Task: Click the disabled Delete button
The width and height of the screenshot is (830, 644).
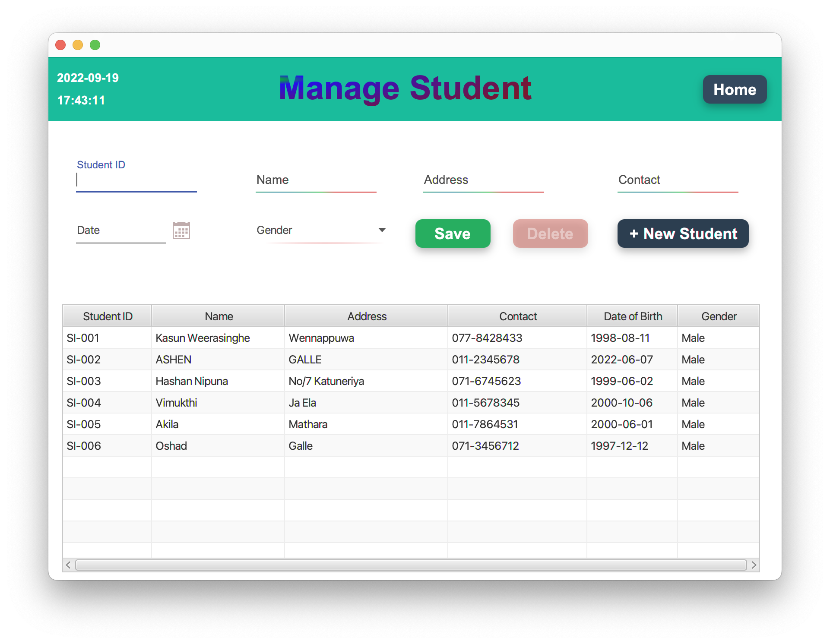Action: (550, 234)
